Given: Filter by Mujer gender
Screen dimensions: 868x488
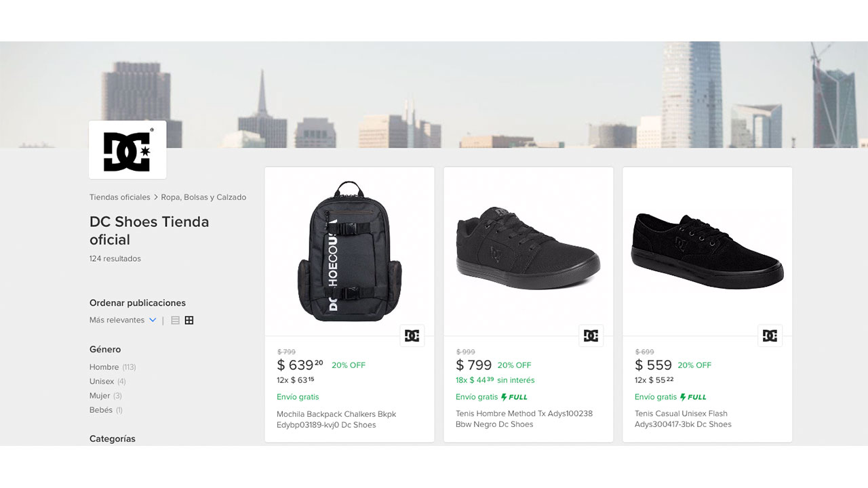Looking at the screenshot, I should pyautogui.click(x=100, y=396).
